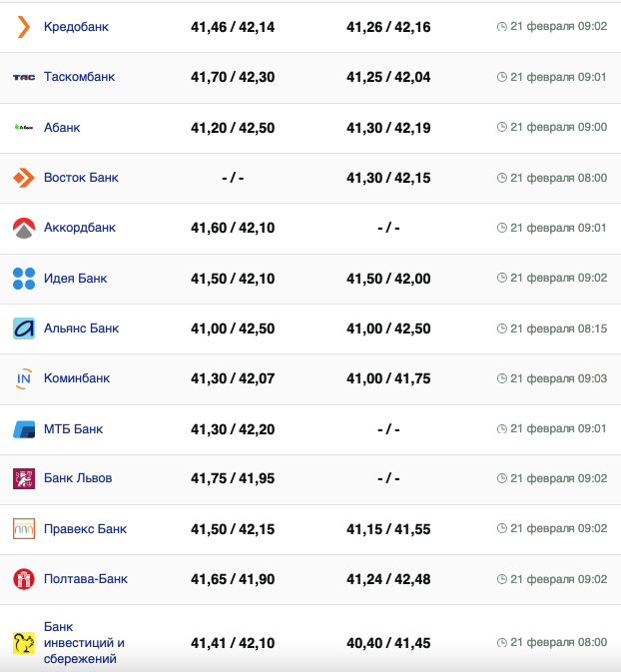Screen dimensions: 621x672
Task: Click the Банк Львов lion logo
Action: pyautogui.click(x=24, y=479)
